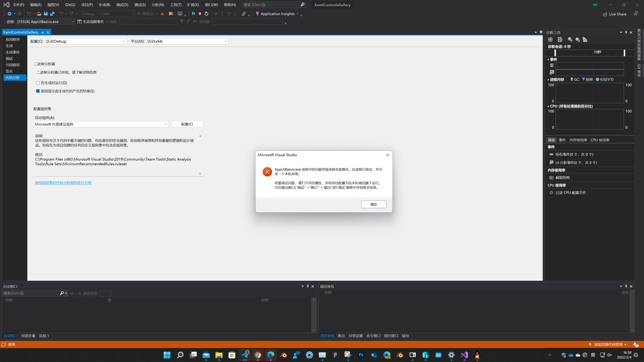
Task: Click 使用规则集对代码分析规则进行分组 link
Action: click(63, 183)
